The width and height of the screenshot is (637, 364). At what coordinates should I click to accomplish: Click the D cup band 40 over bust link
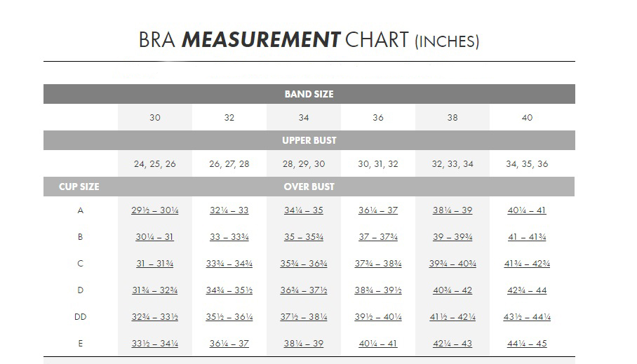pyautogui.click(x=527, y=290)
